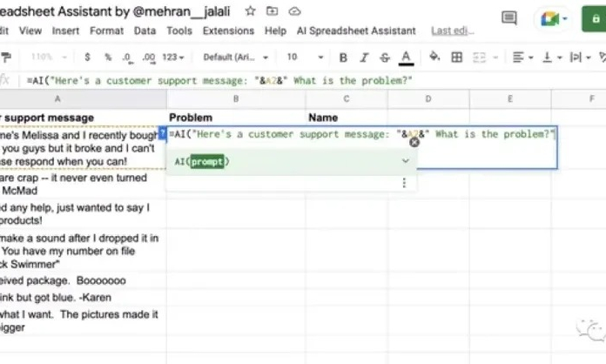Viewport: 606px width, 364px height.
Task: Select the Name header cell
Action: coord(347,118)
